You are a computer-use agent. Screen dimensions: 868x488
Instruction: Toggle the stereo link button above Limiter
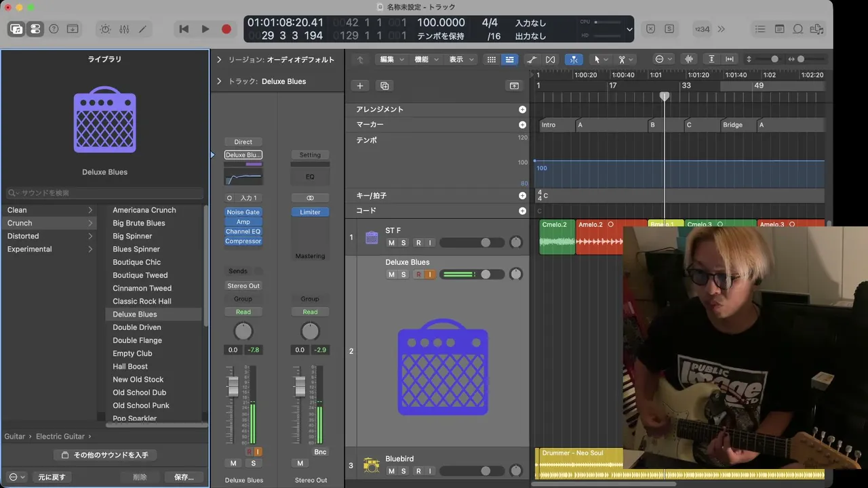310,198
